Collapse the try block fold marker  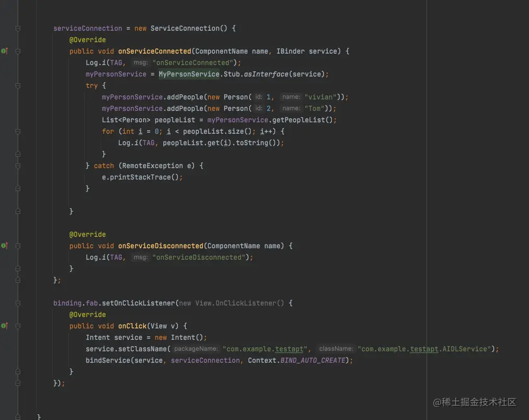pos(18,86)
